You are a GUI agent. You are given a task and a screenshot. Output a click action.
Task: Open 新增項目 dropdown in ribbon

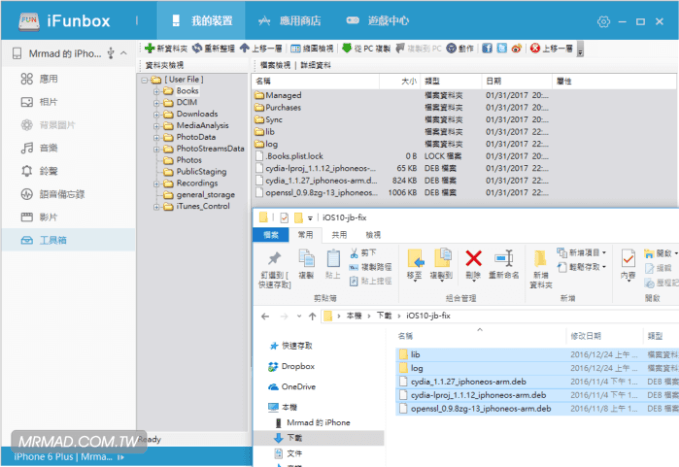[582, 253]
